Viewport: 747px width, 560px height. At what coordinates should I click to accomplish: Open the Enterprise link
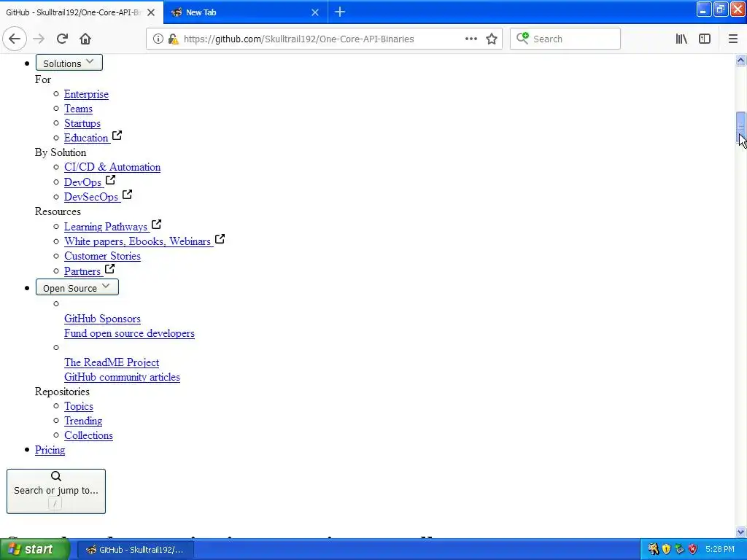point(86,94)
